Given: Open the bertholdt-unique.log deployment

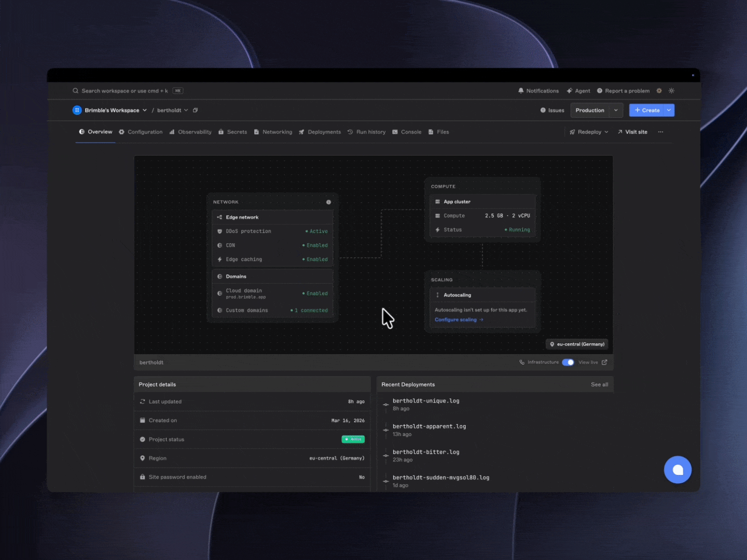Looking at the screenshot, I should coord(426,401).
